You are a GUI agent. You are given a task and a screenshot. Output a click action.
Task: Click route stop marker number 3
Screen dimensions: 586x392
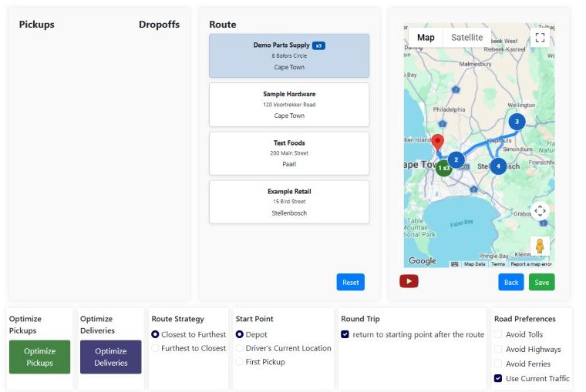point(517,122)
